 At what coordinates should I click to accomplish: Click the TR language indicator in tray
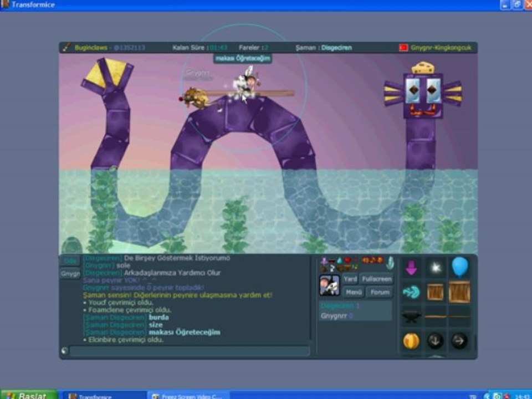(473, 396)
